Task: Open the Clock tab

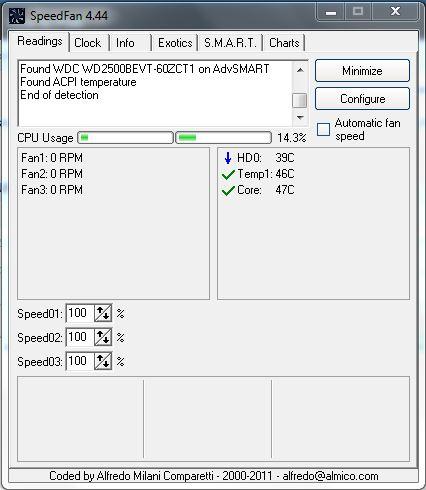Action: [88, 43]
